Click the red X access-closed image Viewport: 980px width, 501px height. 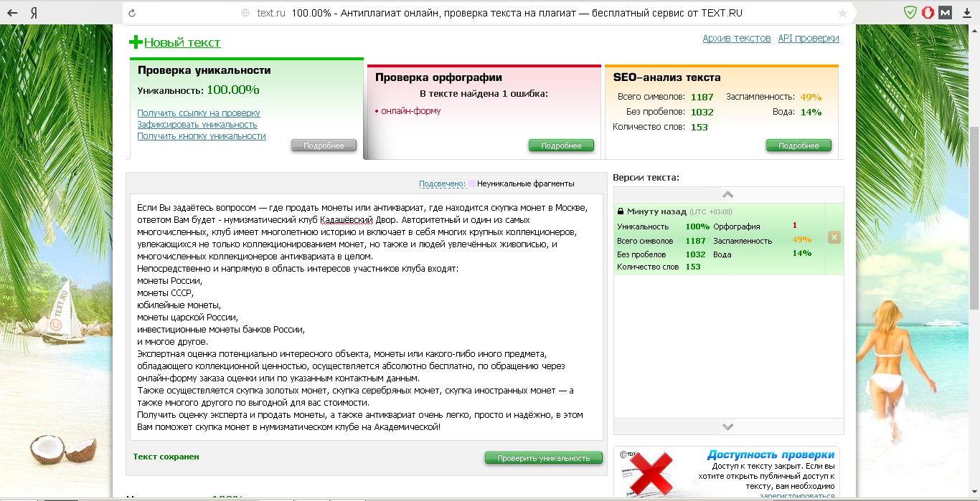651,474
